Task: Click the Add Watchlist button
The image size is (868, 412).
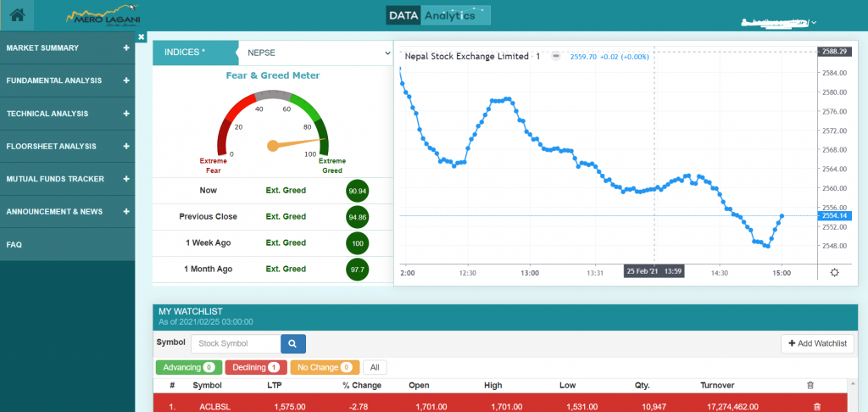Action: click(817, 343)
